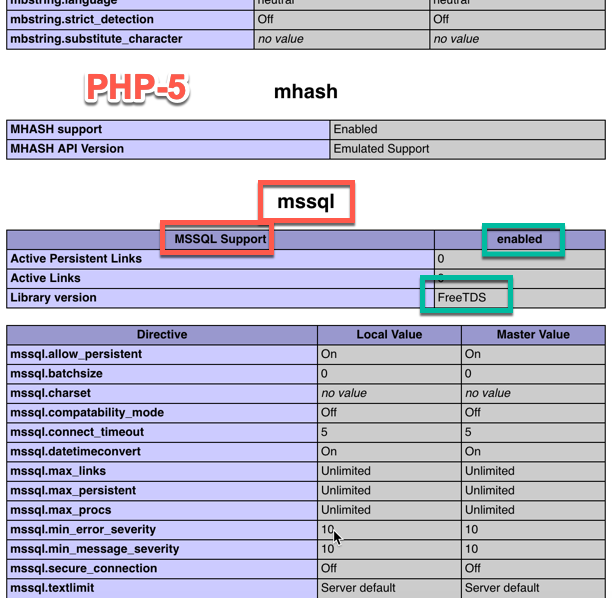Select the mbstring.strict_detection directive cell
612x598 pixels.
(130, 20)
